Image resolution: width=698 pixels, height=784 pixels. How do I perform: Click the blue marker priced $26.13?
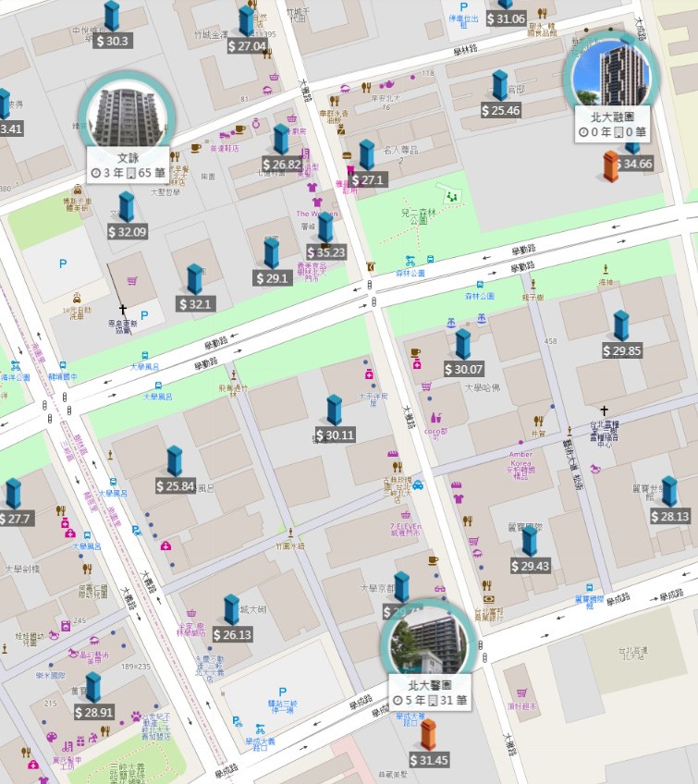pos(231,609)
